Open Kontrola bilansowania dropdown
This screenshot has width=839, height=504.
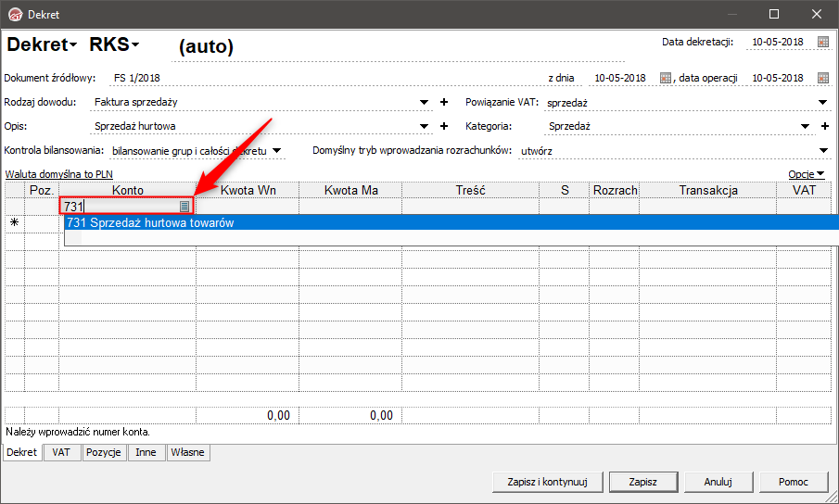click(x=276, y=151)
